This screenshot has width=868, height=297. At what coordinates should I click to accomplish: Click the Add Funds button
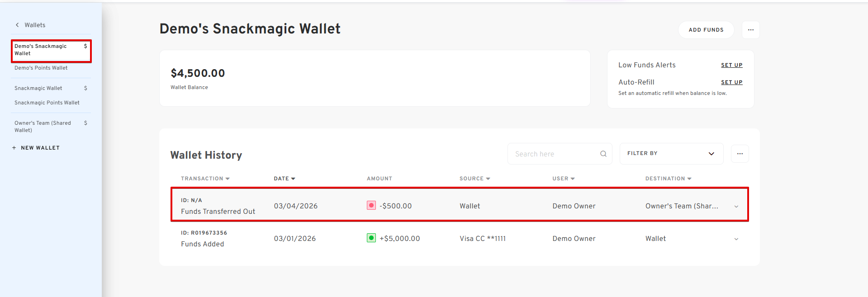tap(706, 30)
